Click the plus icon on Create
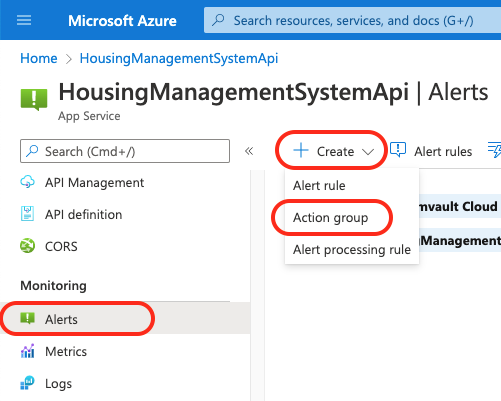 [x=301, y=150]
